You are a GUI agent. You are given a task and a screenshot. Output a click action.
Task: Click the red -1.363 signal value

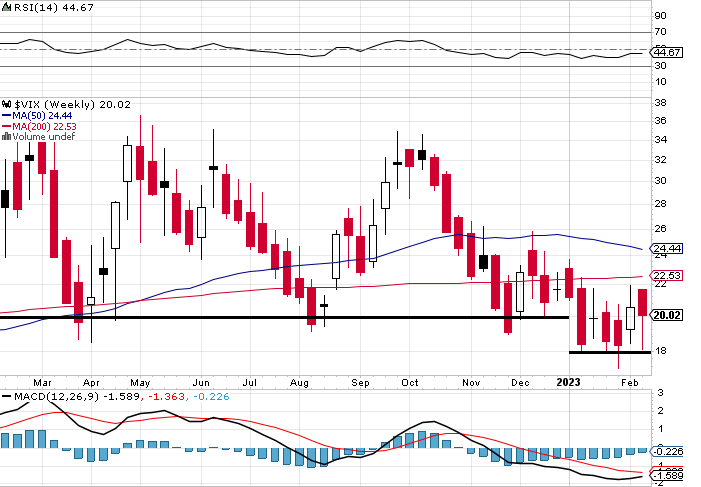tap(166, 397)
